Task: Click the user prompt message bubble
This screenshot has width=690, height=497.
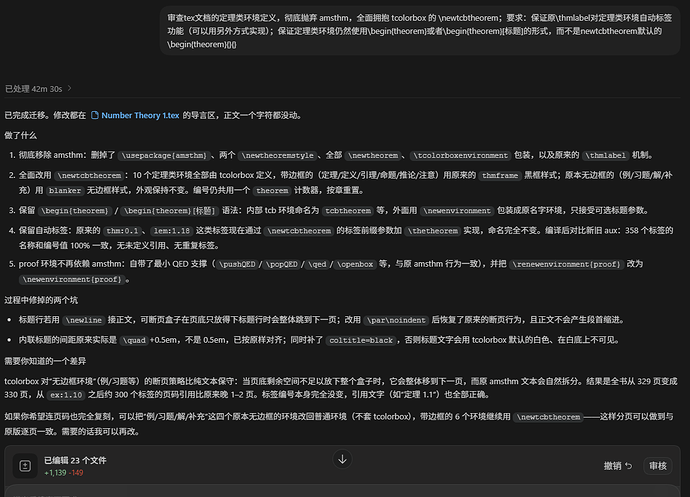Action: [420, 31]
